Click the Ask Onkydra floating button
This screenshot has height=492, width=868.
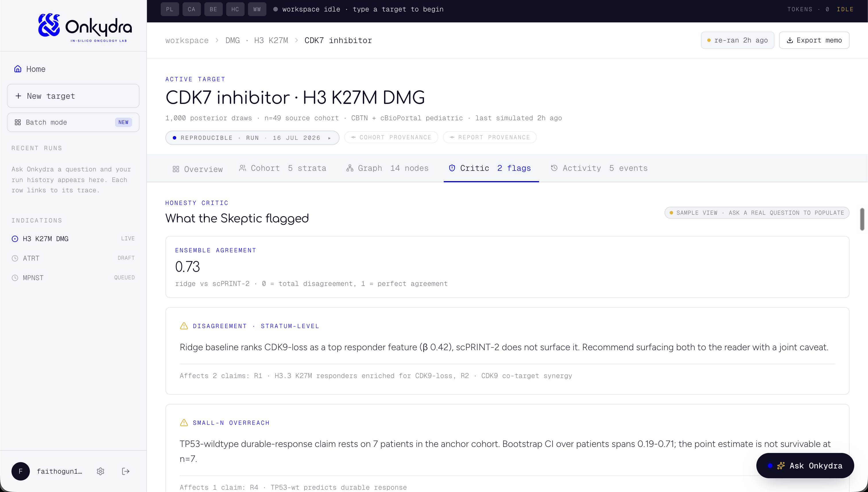[x=805, y=466]
